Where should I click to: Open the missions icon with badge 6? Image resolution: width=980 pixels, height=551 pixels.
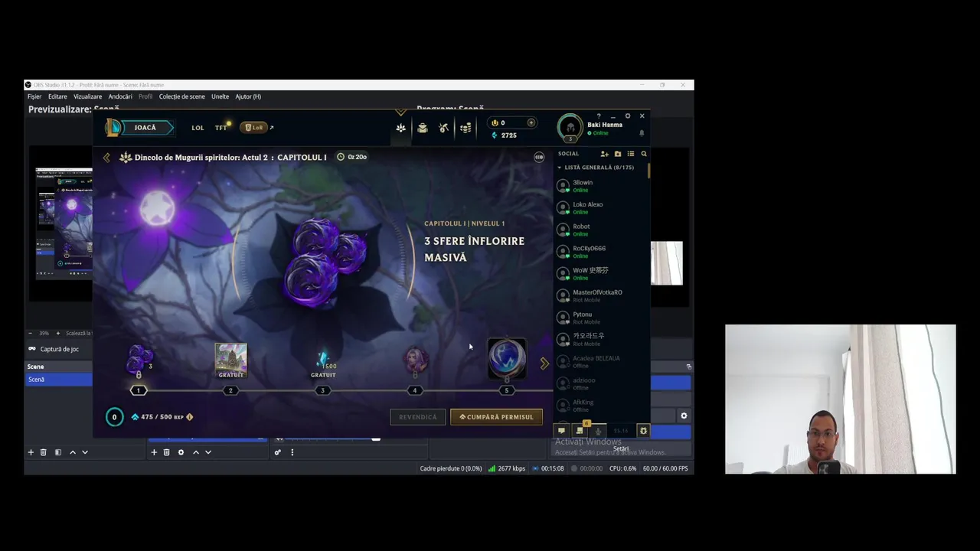click(x=580, y=430)
